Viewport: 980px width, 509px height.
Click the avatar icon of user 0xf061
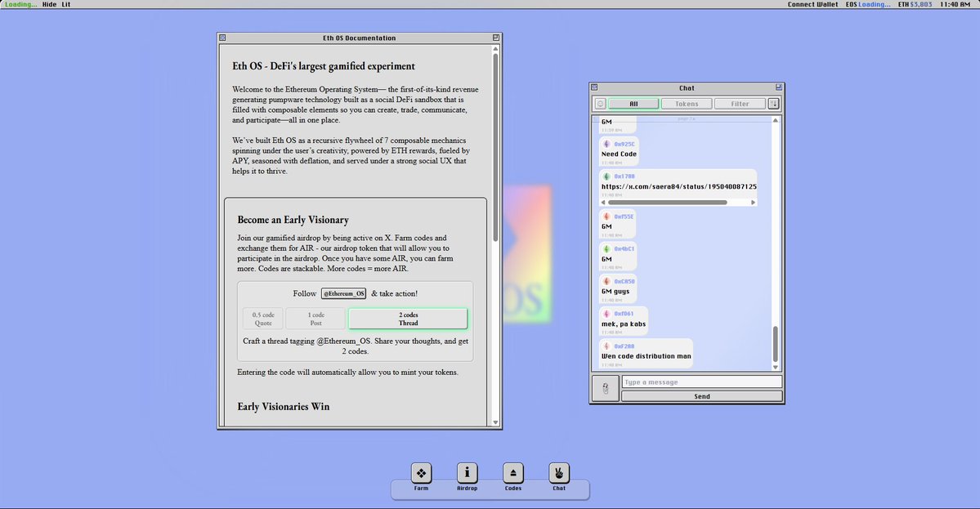click(x=606, y=314)
